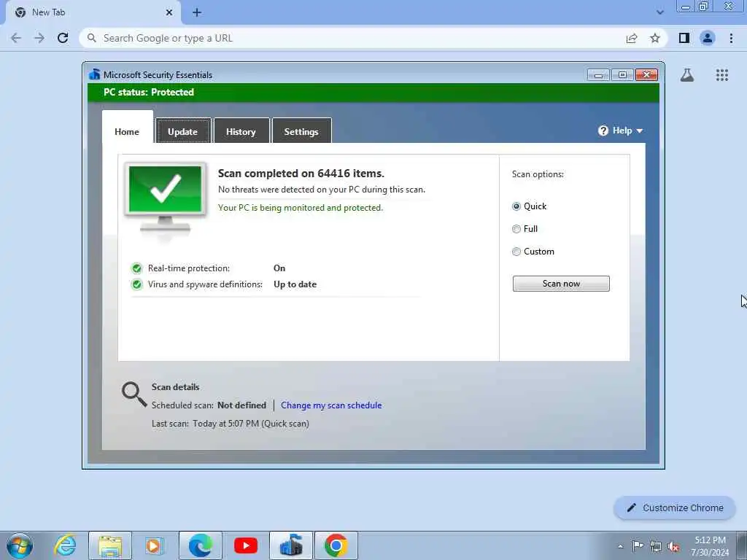Viewport: 747px width, 560px height.
Task: Close the New Tab tab
Action: click(x=169, y=12)
